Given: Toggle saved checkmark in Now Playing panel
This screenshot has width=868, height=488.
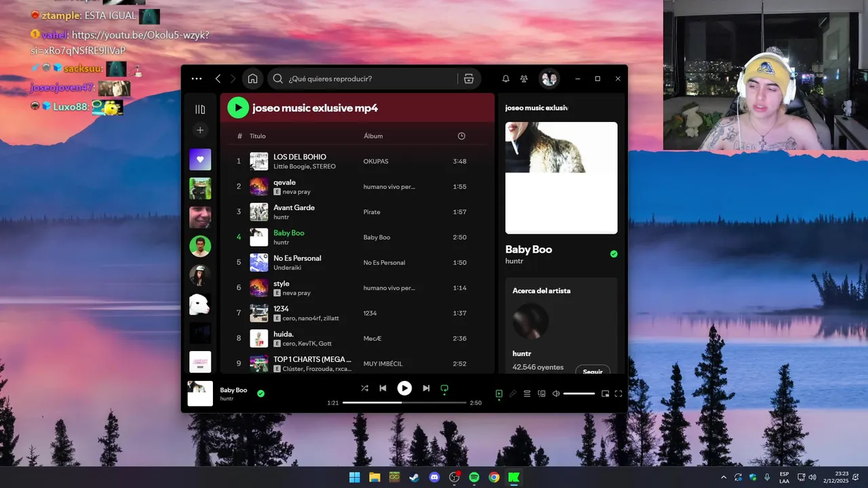Looking at the screenshot, I should (x=614, y=254).
